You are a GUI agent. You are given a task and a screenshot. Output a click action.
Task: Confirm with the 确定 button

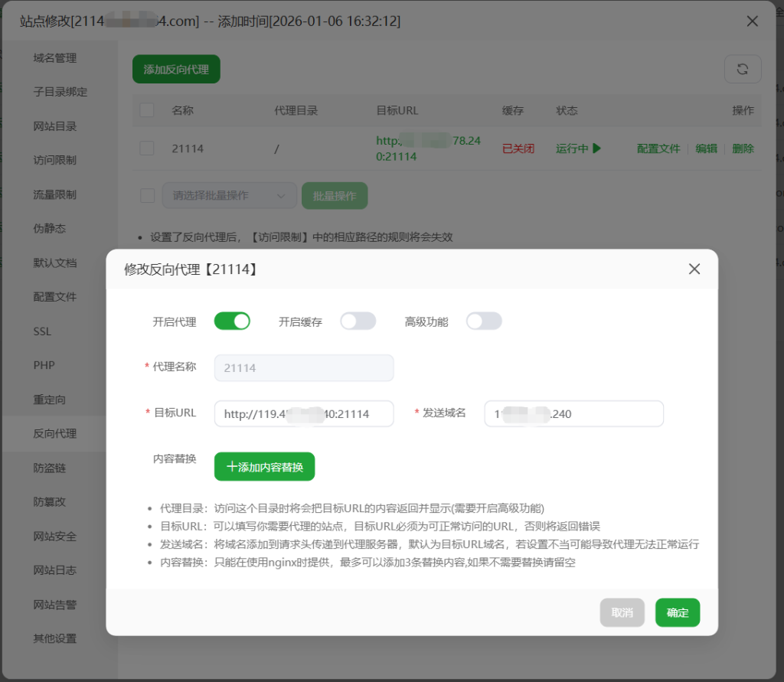678,612
